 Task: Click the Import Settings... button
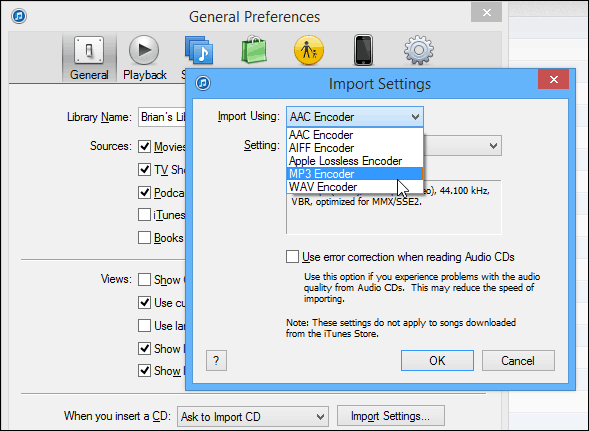tap(391, 416)
